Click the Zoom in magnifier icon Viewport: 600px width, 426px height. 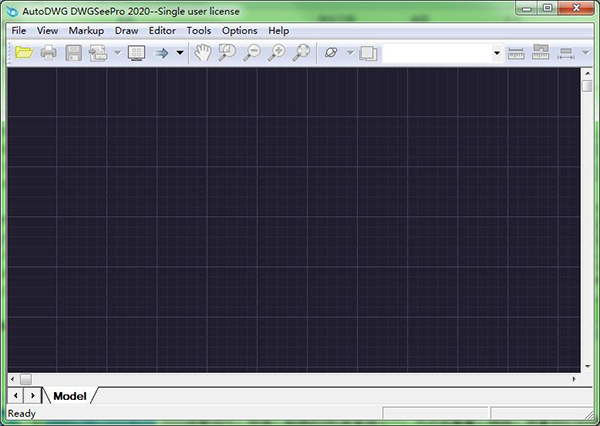(277, 53)
